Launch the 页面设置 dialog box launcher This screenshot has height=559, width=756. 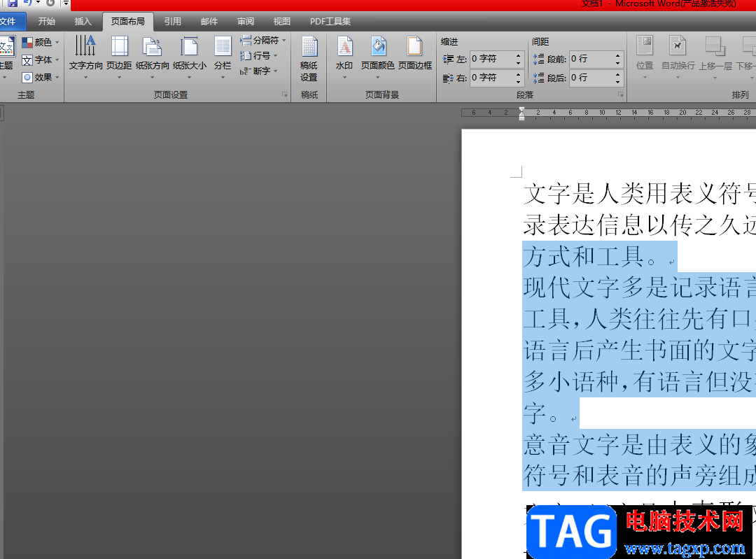pos(284,94)
